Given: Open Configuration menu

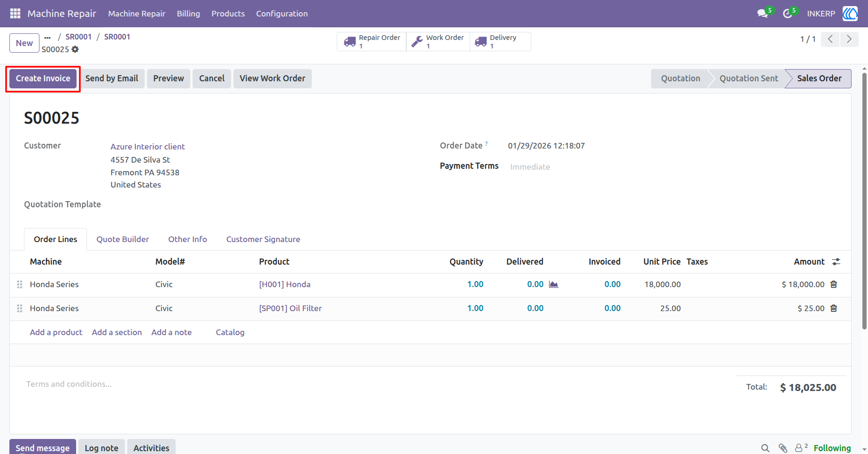Looking at the screenshot, I should pos(282,14).
